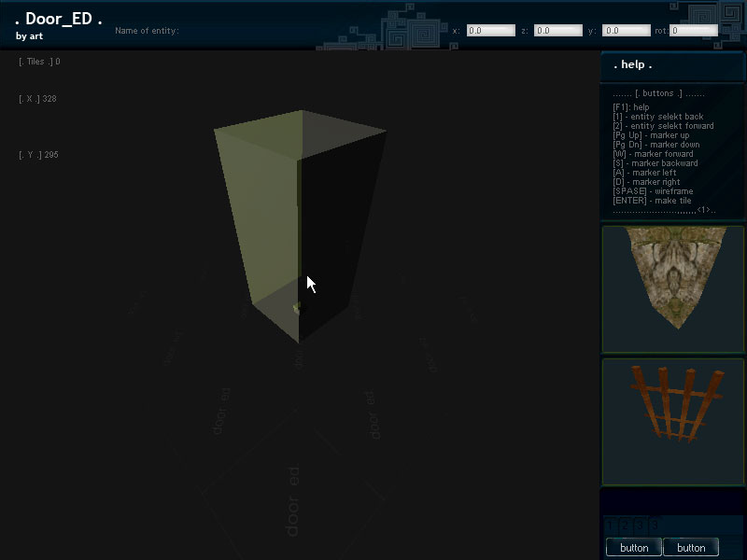Click the rot rotation input field
Image resolution: width=747 pixels, height=560 pixels.
coord(693,31)
